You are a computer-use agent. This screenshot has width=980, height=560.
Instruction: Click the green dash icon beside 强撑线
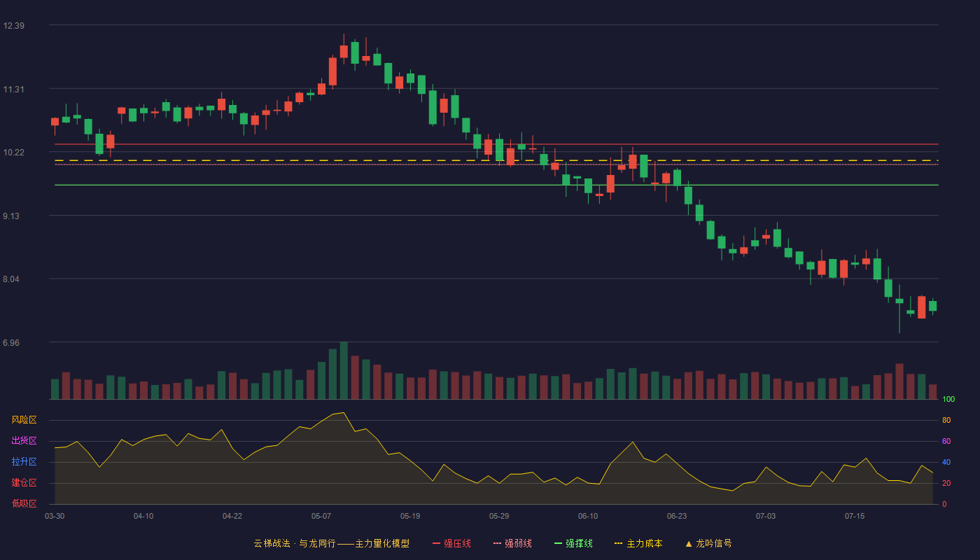coord(558,543)
